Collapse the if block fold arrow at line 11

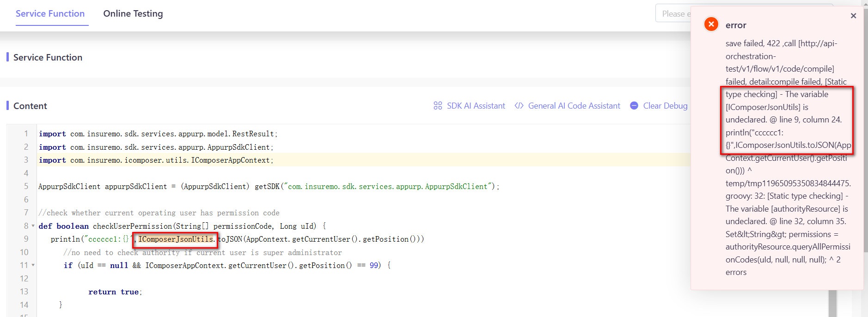[33, 266]
